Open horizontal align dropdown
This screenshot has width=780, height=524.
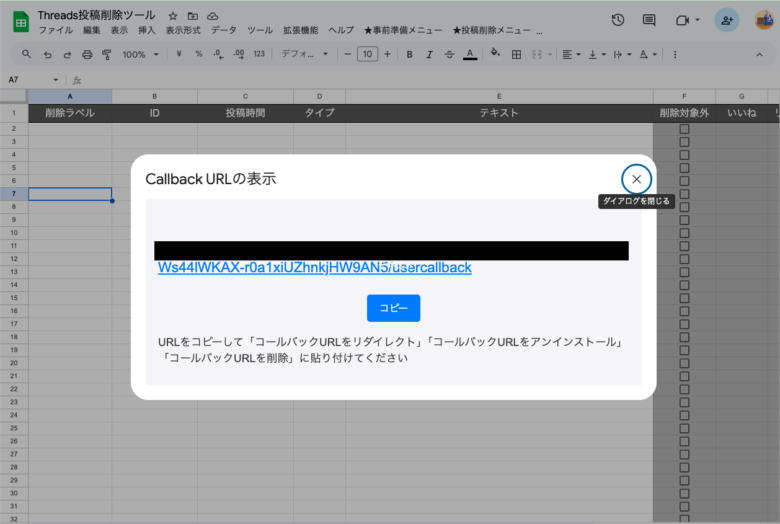pyautogui.click(x=571, y=54)
